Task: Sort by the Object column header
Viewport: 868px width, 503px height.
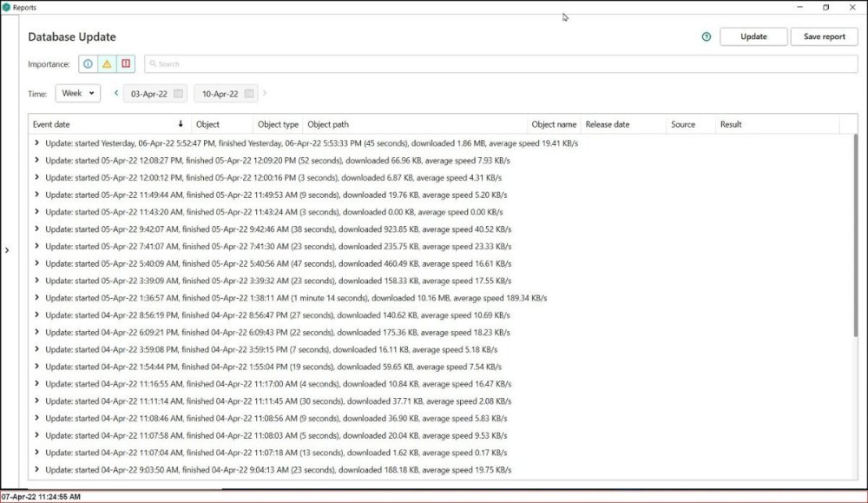Action: [222, 124]
